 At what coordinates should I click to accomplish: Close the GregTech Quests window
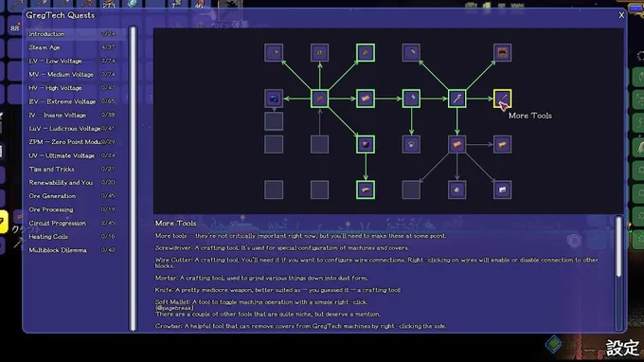[621, 15]
